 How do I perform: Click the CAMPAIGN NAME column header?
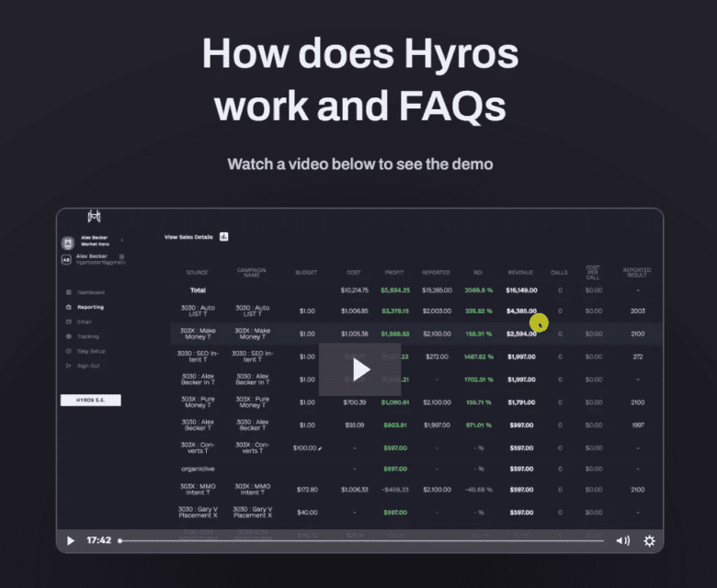pos(252,272)
